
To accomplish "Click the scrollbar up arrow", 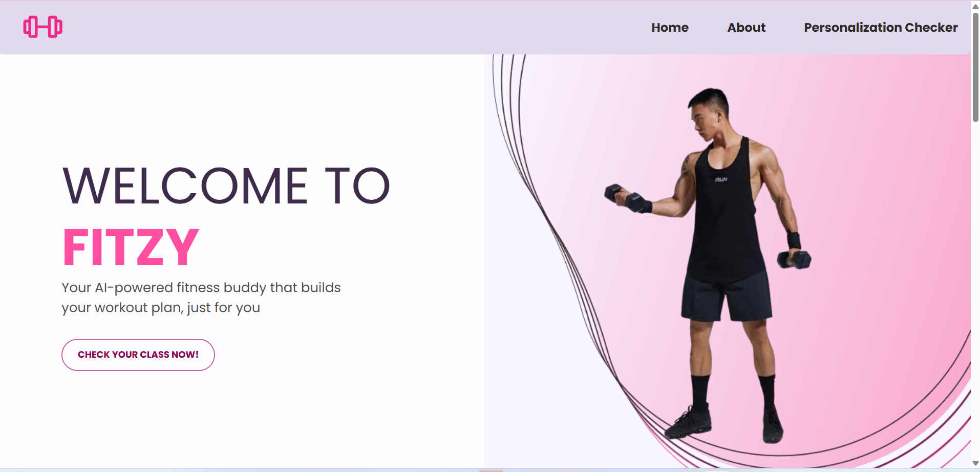I will click(975, 6).
